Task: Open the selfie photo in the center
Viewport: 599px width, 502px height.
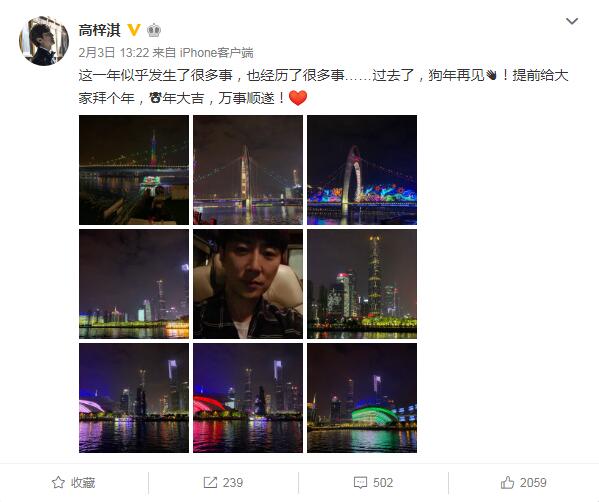Action: [248, 284]
